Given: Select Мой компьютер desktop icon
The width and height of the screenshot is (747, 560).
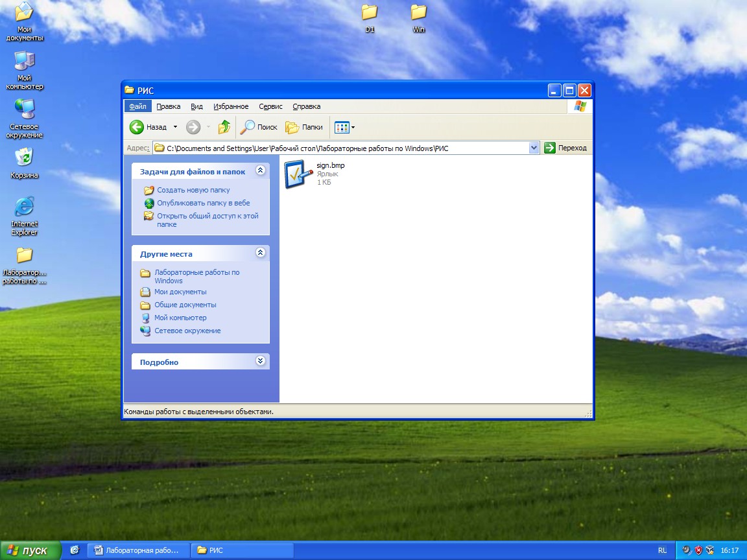Looking at the screenshot, I should (x=24, y=70).
